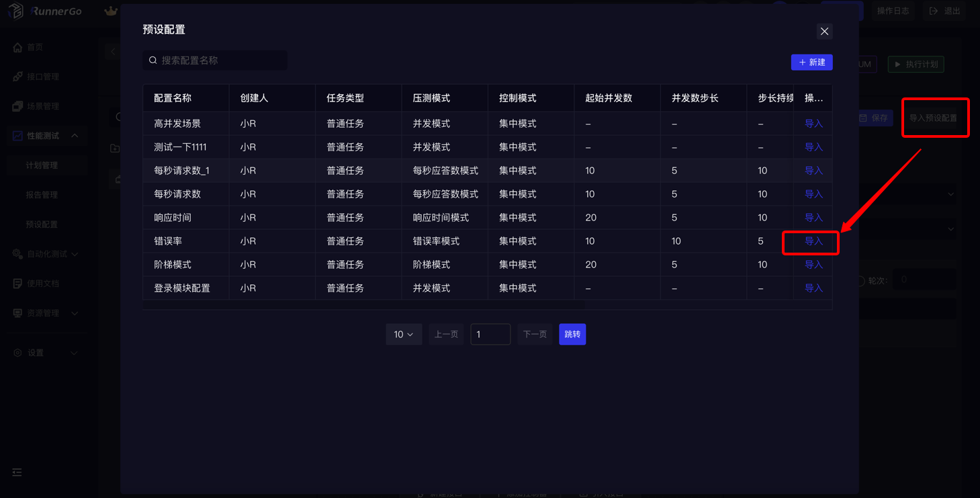980x498 pixels.
Task: Click 操作日志 in the top bar
Action: click(893, 11)
